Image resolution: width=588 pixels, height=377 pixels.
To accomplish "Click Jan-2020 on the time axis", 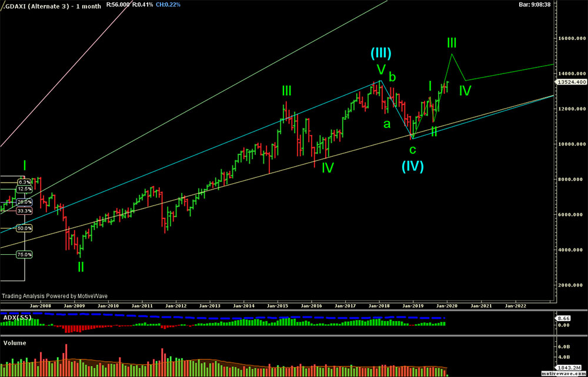I will (x=447, y=306).
